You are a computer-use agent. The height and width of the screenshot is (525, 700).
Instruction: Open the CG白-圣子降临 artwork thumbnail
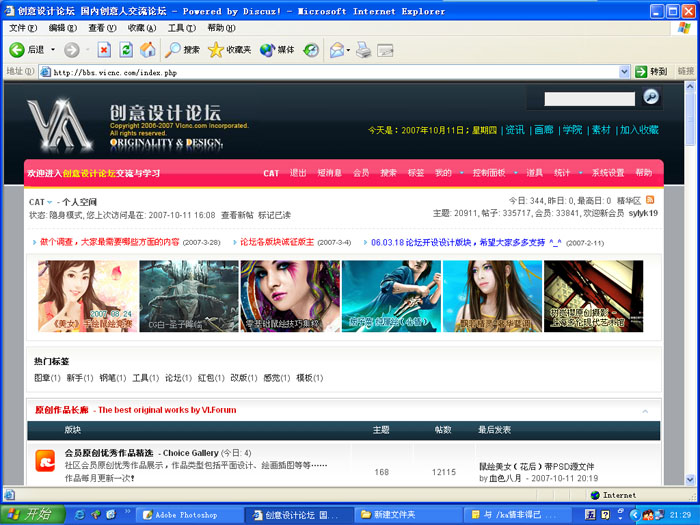coord(189,296)
